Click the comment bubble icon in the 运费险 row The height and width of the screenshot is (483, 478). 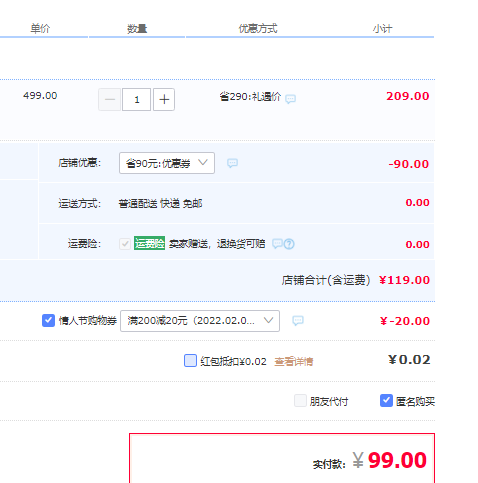click(277, 244)
